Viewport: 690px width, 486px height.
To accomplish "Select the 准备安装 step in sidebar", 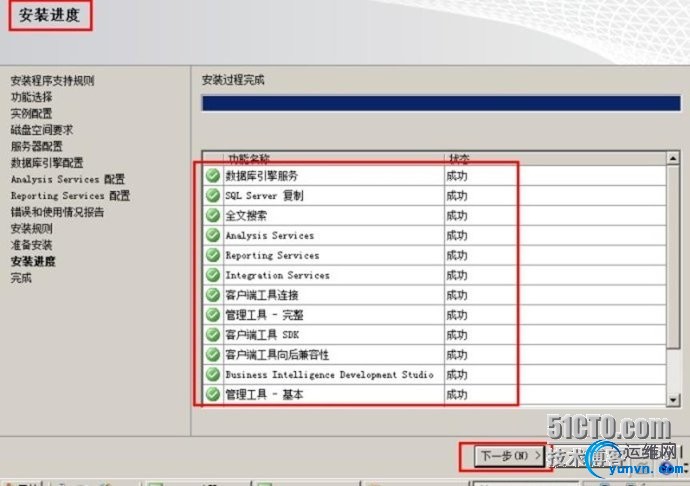I will 31,245.
